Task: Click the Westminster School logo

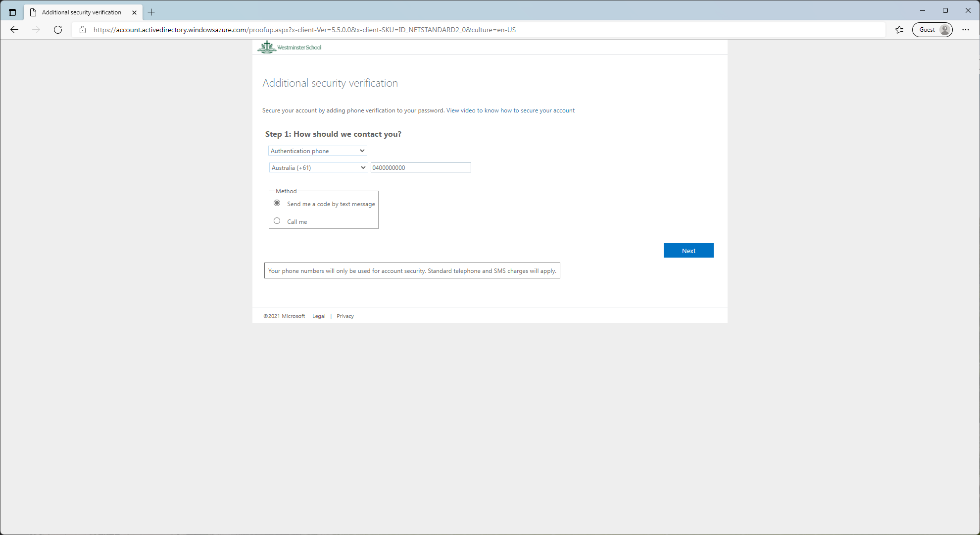Action: 289,47
